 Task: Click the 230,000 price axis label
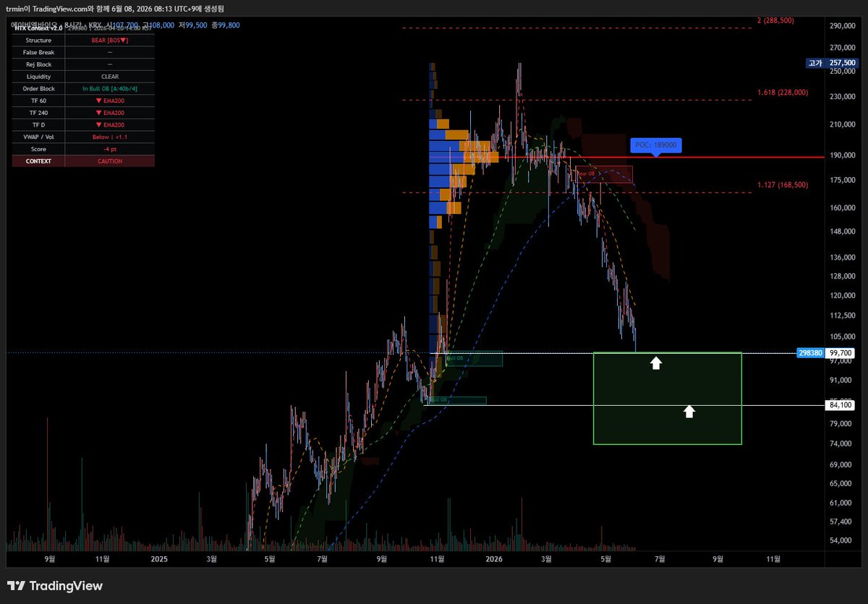(842, 96)
